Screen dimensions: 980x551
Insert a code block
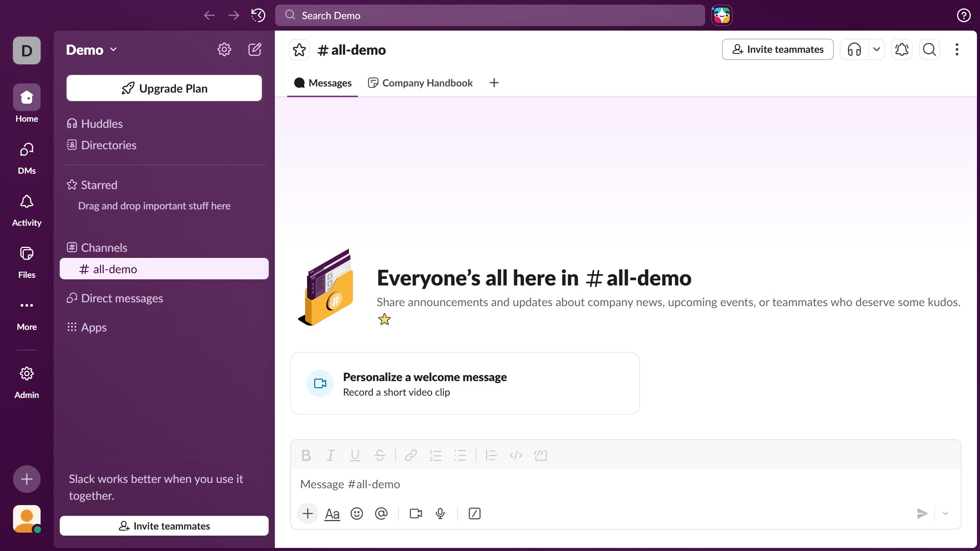click(x=540, y=455)
